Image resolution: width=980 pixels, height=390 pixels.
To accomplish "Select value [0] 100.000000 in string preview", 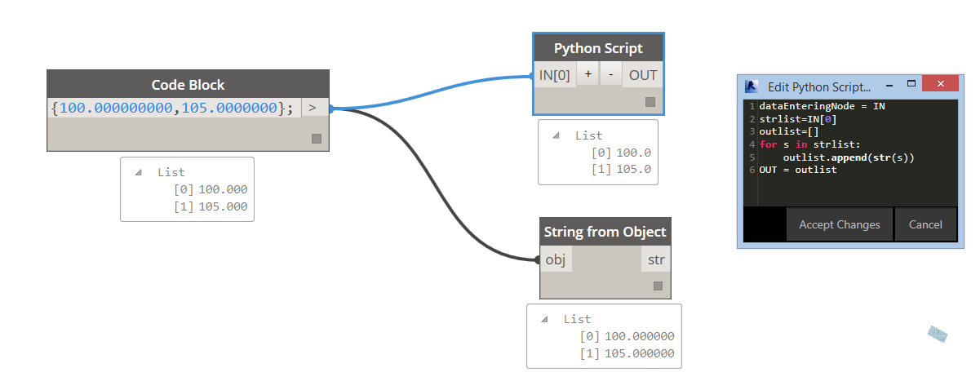I will pyautogui.click(x=627, y=336).
